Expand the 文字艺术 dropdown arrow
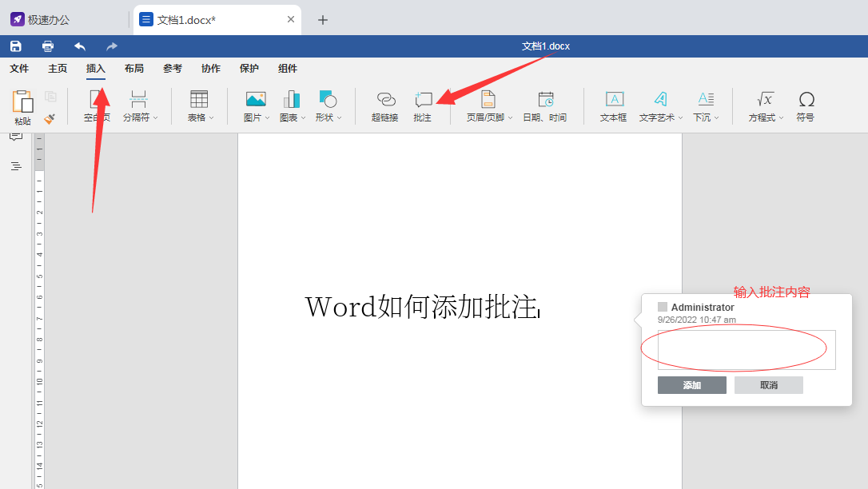868x489 pixels. 680,117
